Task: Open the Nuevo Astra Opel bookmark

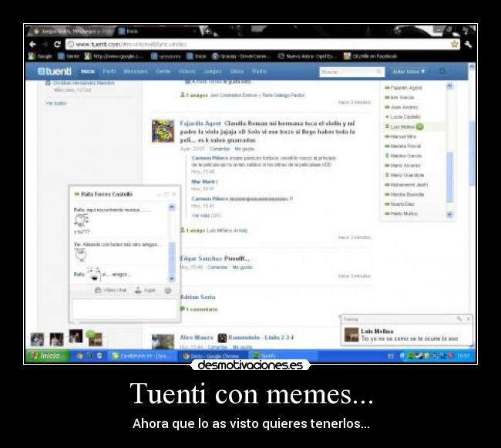Action: (x=307, y=56)
